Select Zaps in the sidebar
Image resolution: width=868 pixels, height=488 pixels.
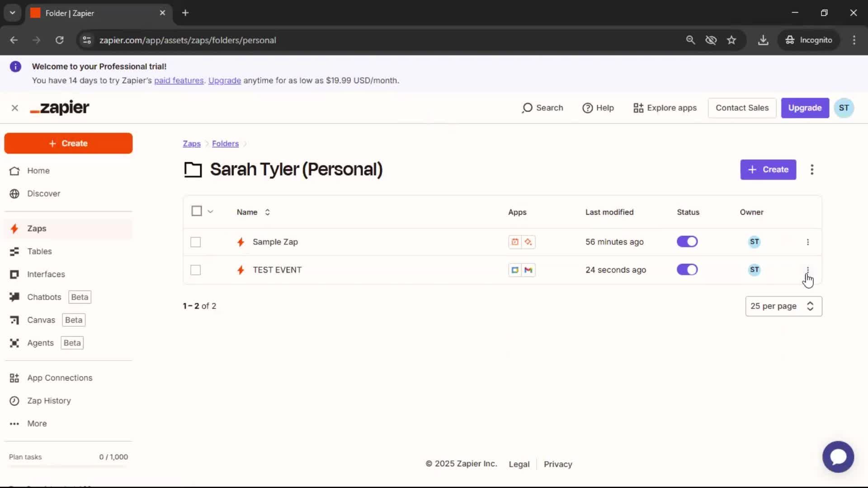(68, 229)
